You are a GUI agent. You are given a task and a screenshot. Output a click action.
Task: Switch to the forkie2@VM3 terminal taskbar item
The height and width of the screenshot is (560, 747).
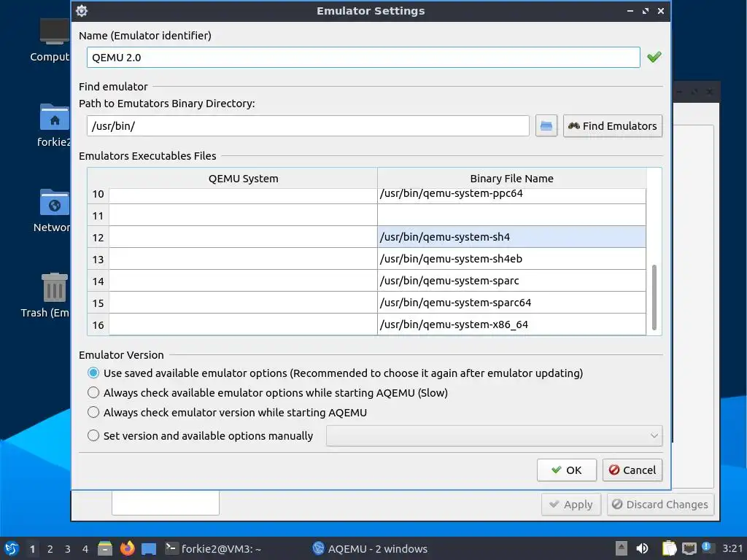[213, 548]
